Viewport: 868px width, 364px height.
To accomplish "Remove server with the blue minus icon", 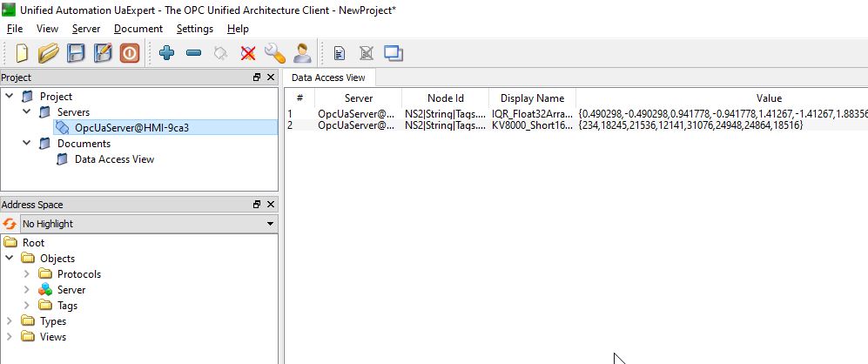I will pos(193,53).
